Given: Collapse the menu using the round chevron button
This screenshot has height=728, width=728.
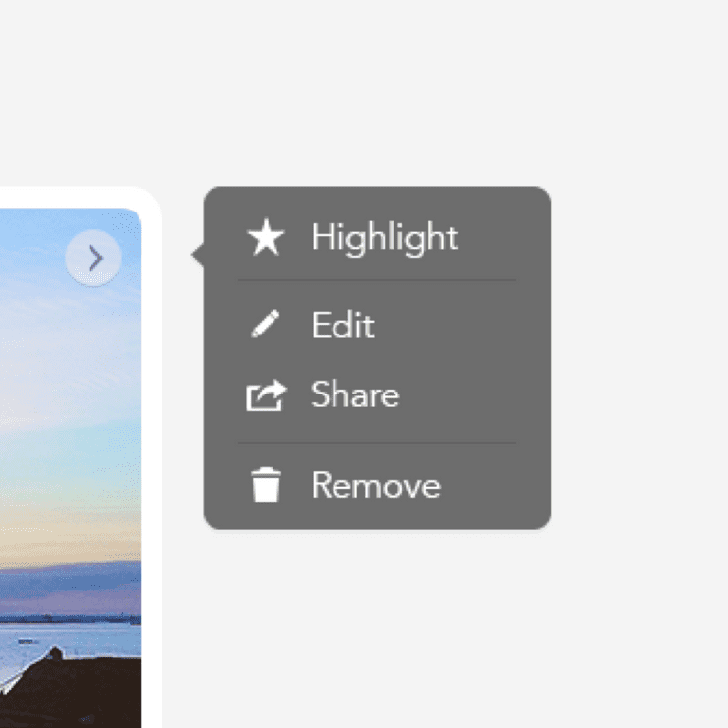Looking at the screenshot, I should click(93, 258).
